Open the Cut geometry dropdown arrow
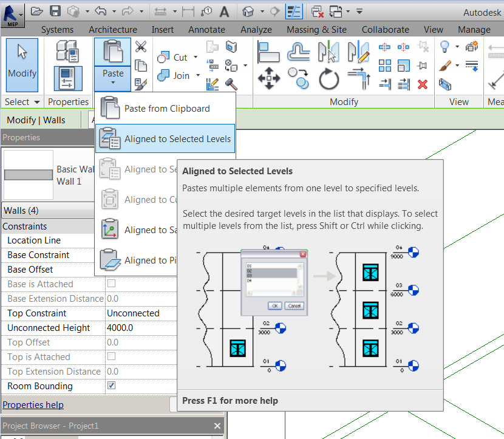Viewport: 504px width, 439px height. 196,57
